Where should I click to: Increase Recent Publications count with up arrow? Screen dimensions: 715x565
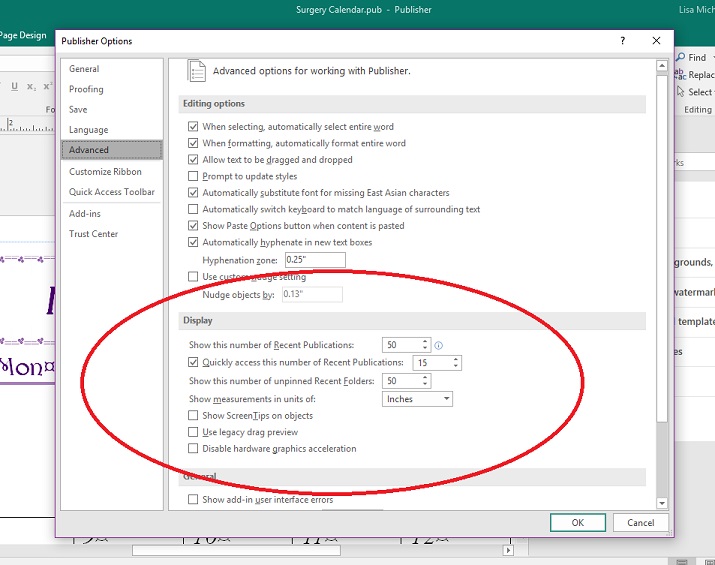pyautogui.click(x=425, y=341)
